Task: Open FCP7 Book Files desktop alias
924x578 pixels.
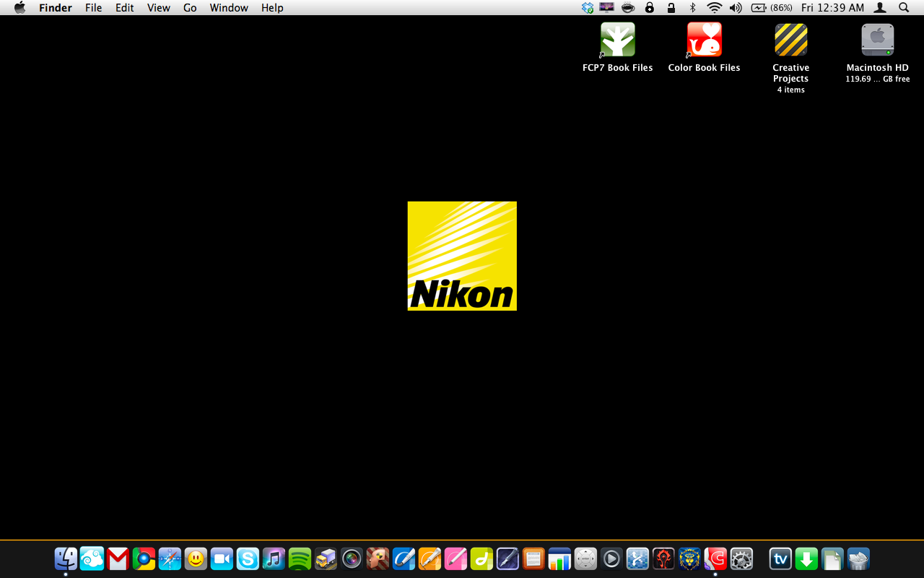Action: pyautogui.click(x=618, y=40)
